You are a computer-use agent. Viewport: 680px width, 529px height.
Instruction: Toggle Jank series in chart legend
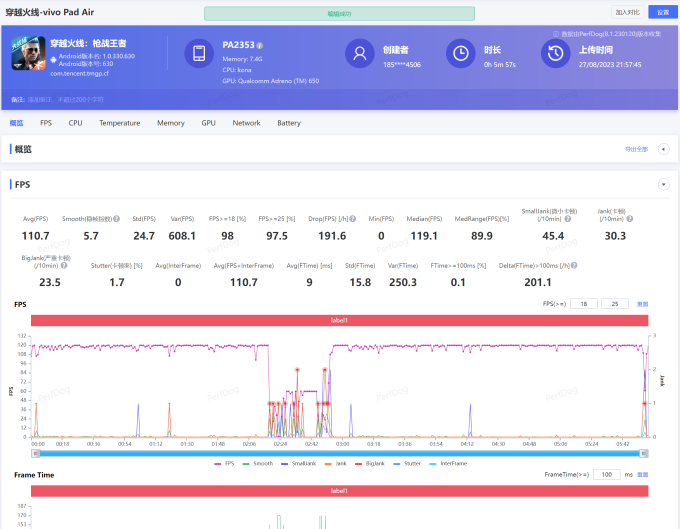[x=336, y=464]
